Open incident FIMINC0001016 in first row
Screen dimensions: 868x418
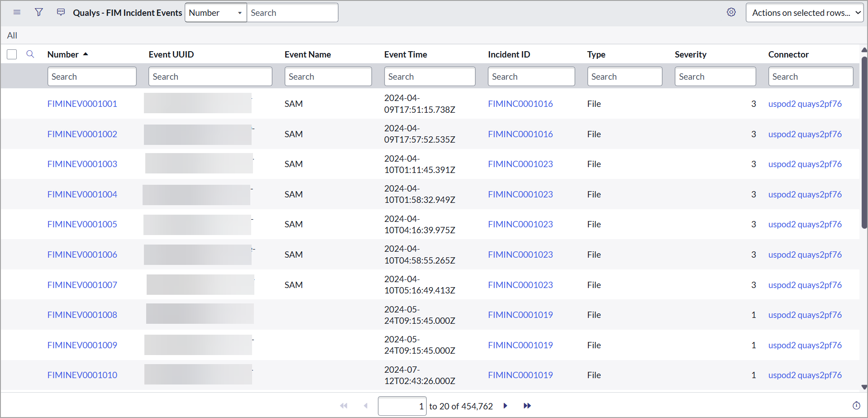520,104
